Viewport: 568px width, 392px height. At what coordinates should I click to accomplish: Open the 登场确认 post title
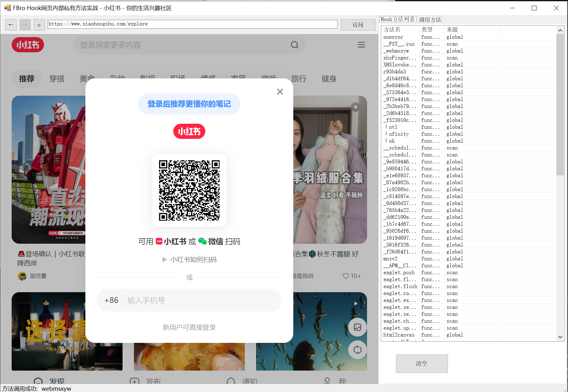tap(51, 258)
